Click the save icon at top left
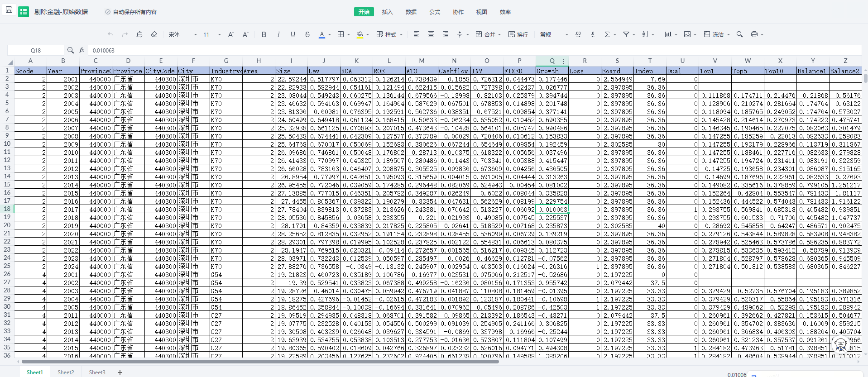The height and width of the screenshot is (377, 868). tap(9, 10)
